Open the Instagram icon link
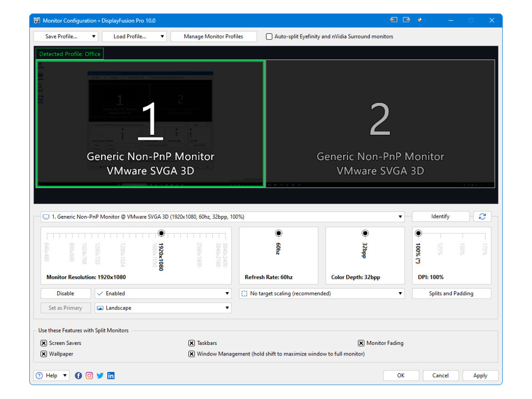Screen dimensions: 532x399 89,376
